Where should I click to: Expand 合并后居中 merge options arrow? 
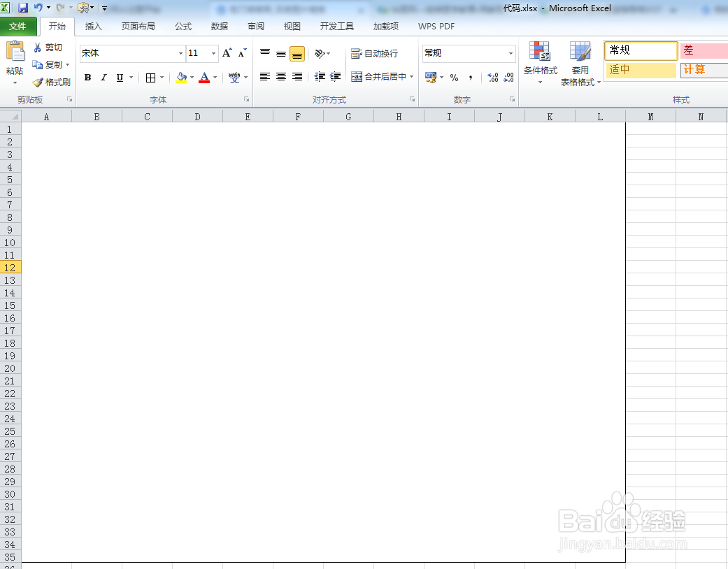click(411, 77)
